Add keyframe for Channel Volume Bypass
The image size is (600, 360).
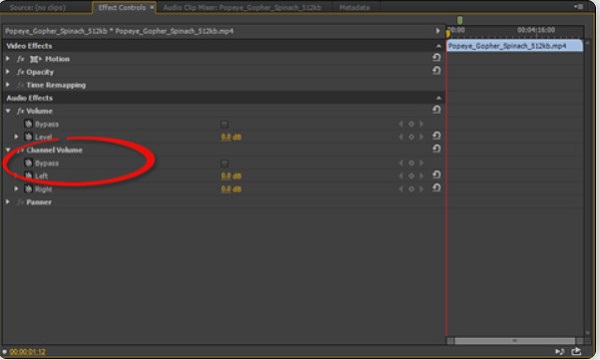[x=411, y=163]
